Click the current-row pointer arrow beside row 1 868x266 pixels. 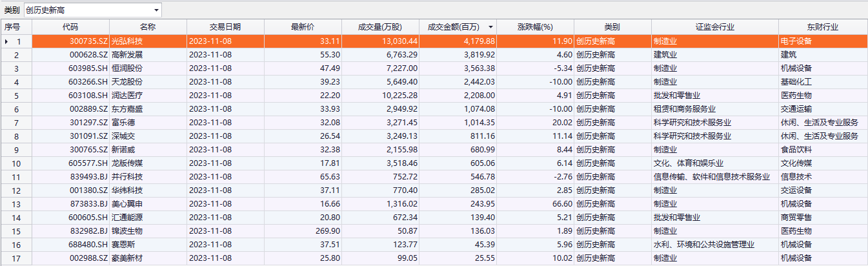tap(7, 42)
